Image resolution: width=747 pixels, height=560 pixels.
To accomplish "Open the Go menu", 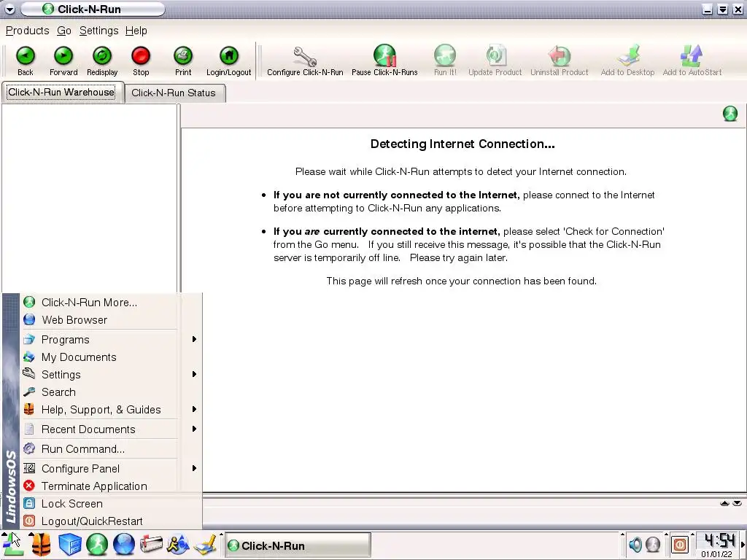I will (x=64, y=31).
